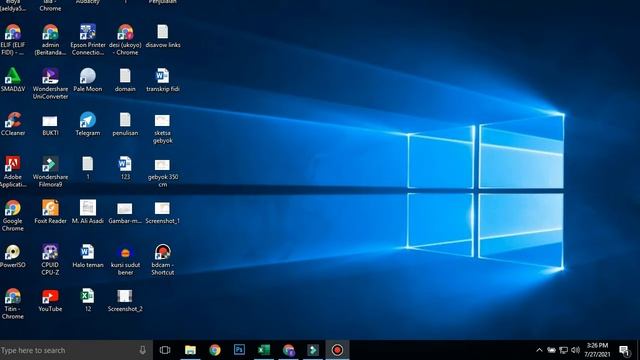
Task: Open Wondershare UniConverter shortcut
Action: (50, 84)
